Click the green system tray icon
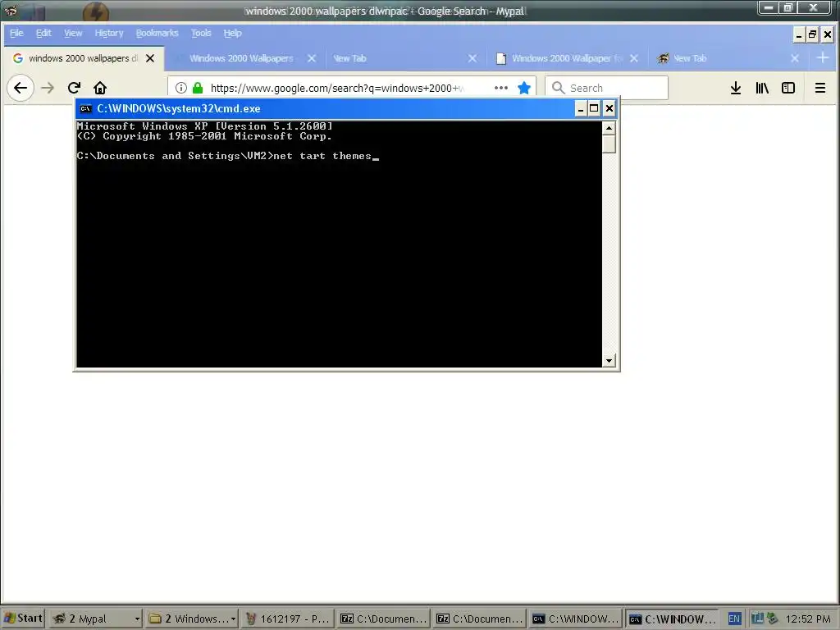The width and height of the screenshot is (840, 630). point(771,619)
